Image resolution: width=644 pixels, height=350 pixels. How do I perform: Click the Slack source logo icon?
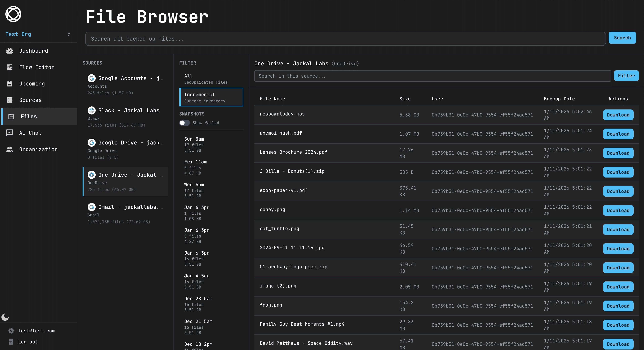click(91, 110)
